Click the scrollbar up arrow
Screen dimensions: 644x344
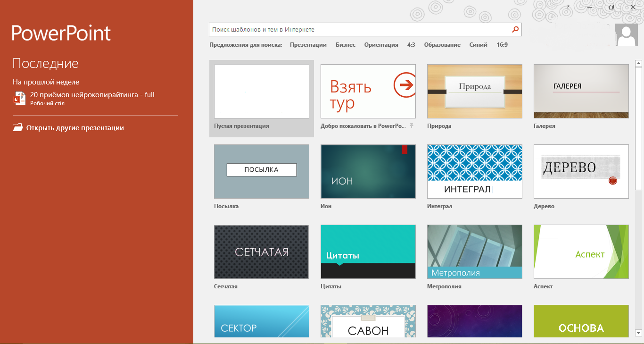639,63
